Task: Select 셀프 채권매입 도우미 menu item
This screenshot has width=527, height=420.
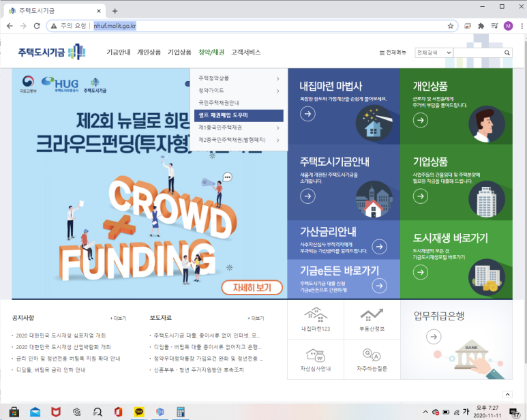Action: pos(239,116)
